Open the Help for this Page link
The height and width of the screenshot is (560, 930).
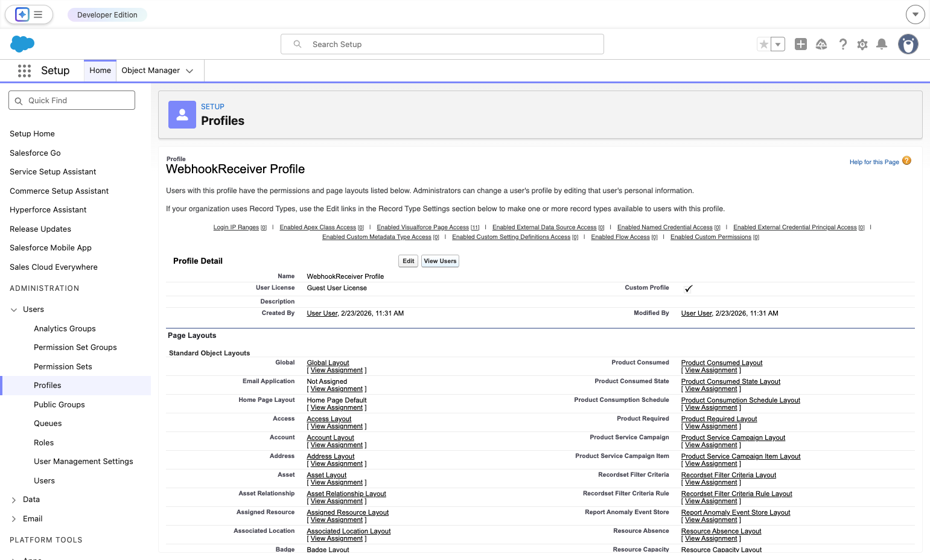874,162
